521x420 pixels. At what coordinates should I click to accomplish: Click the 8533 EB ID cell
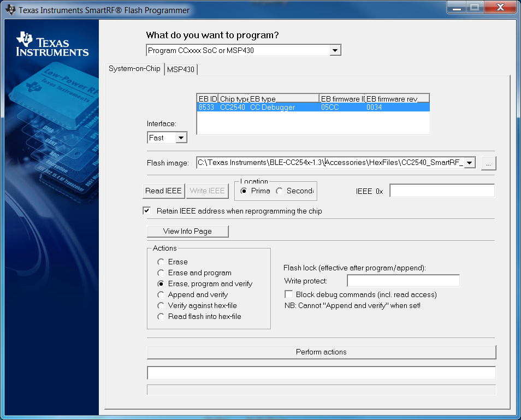[x=206, y=108]
